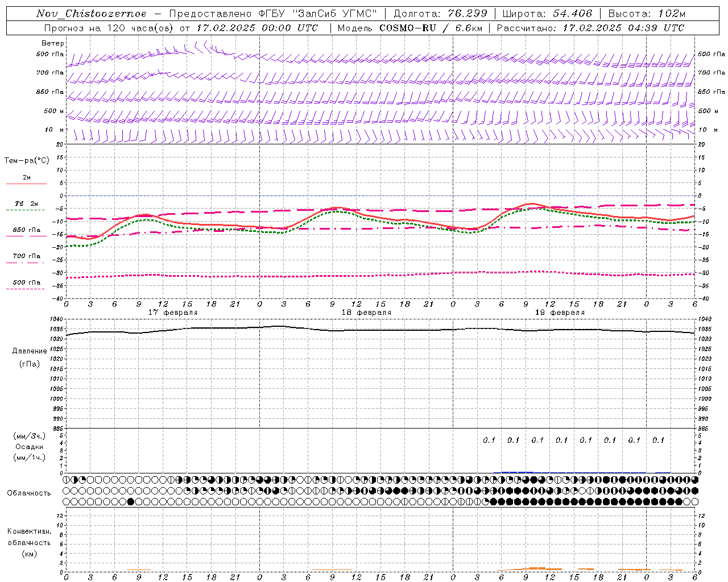
Task: Click the Конвективн. облачность (км) label
Action: pos(29,542)
